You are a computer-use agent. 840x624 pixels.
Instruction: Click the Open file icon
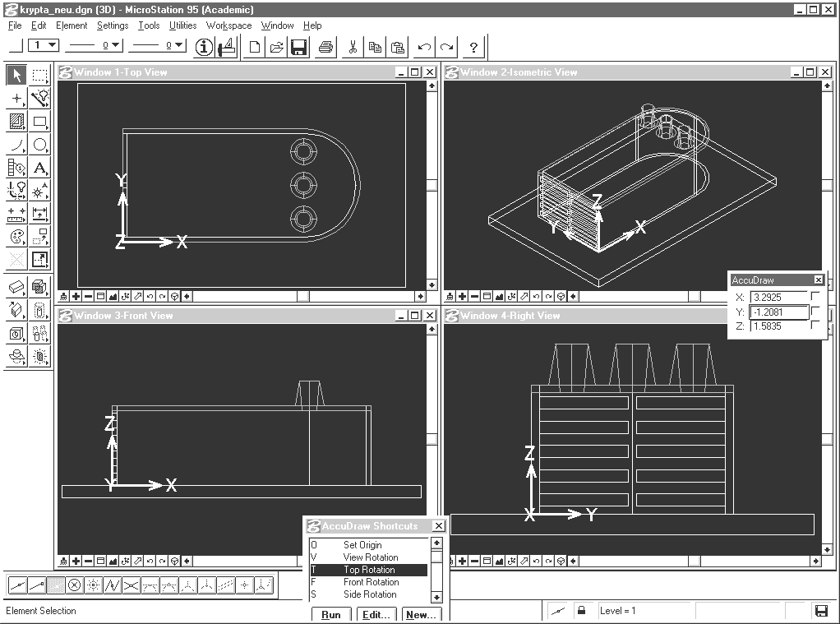pos(276,47)
